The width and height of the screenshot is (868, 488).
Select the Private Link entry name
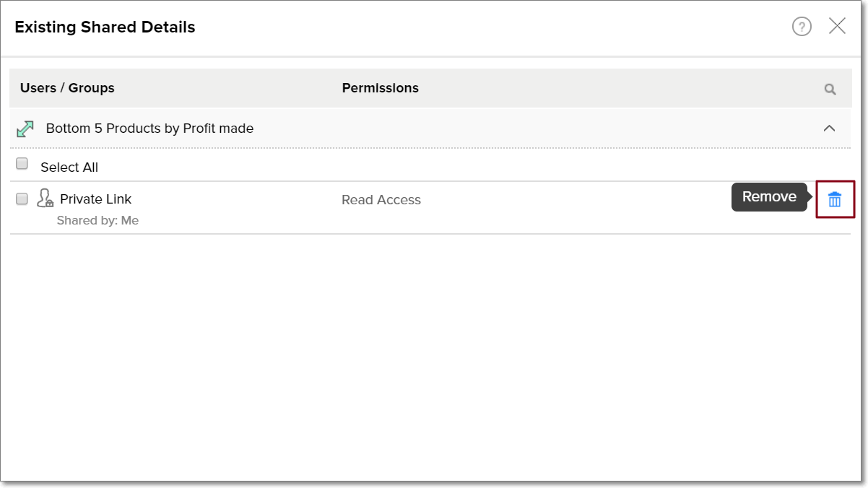95,199
